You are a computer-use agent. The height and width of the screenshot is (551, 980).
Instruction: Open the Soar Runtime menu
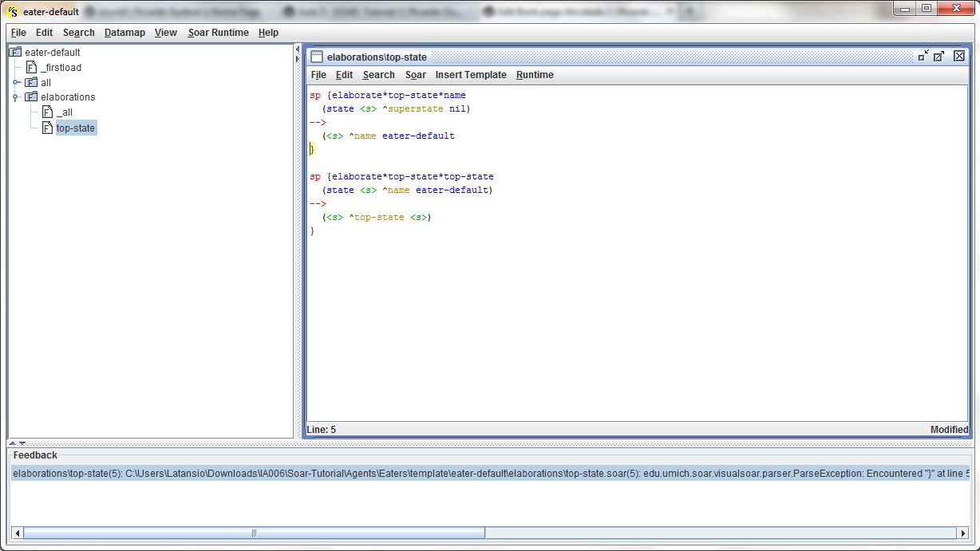[218, 33]
